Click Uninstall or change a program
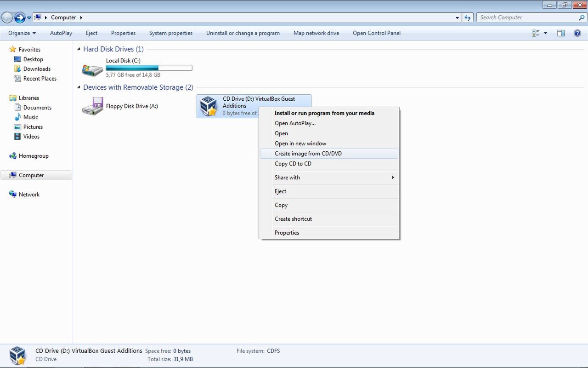The image size is (588, 368). [243, 33]
